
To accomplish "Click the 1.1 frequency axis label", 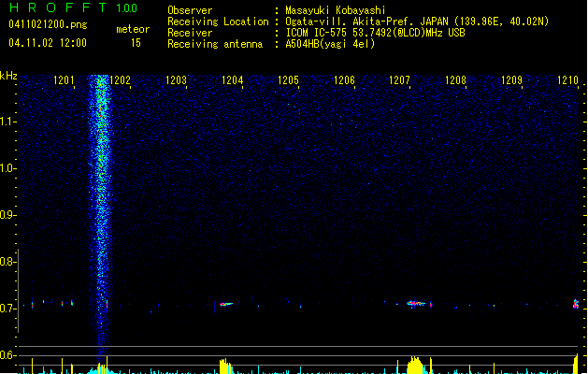I will (x=7, y=122).
